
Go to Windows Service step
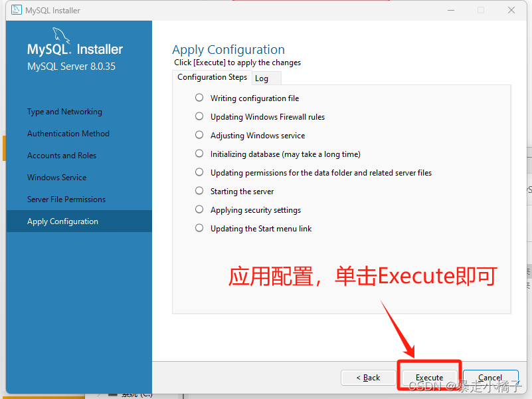point(56,178)
